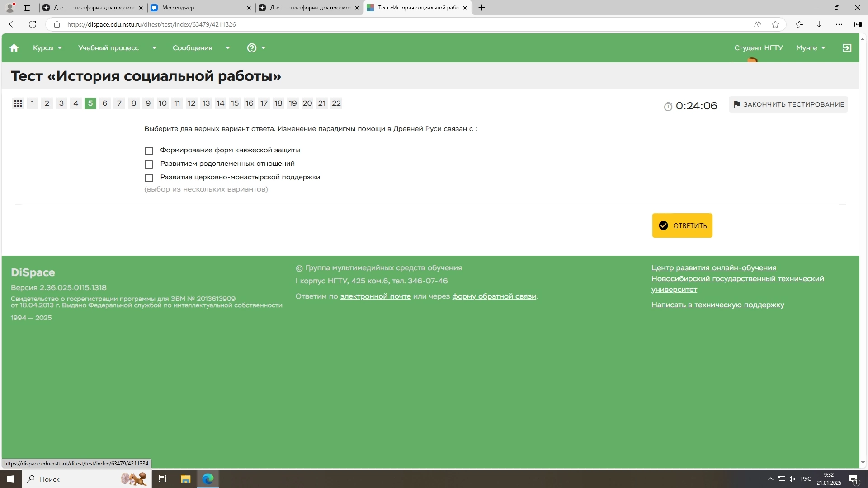This screenshot has height=488, width=868.
Task: Click the browser address bar URL
Action: [151, 24]
